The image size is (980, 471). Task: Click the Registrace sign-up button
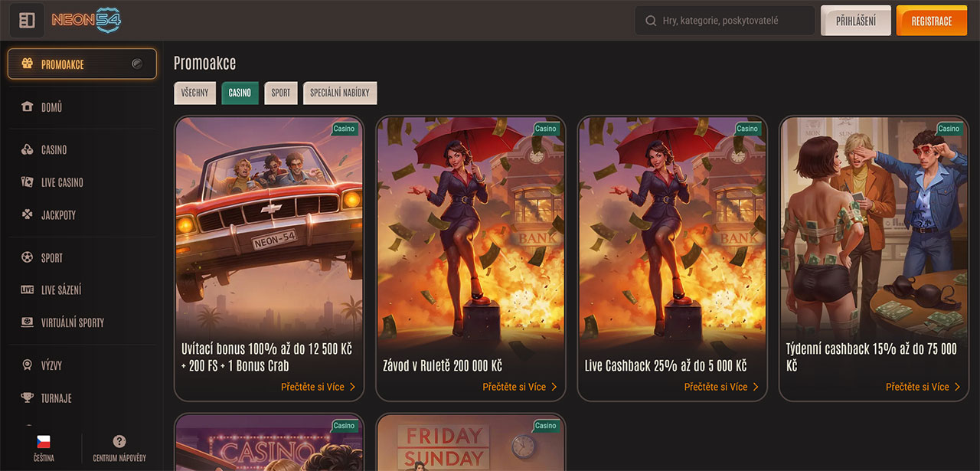(x=932, y=21)
